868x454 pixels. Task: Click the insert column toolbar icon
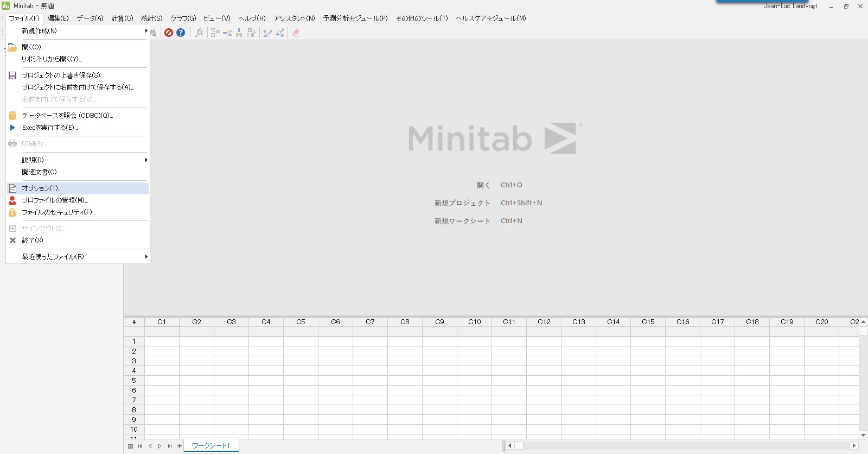coord(239,33)
